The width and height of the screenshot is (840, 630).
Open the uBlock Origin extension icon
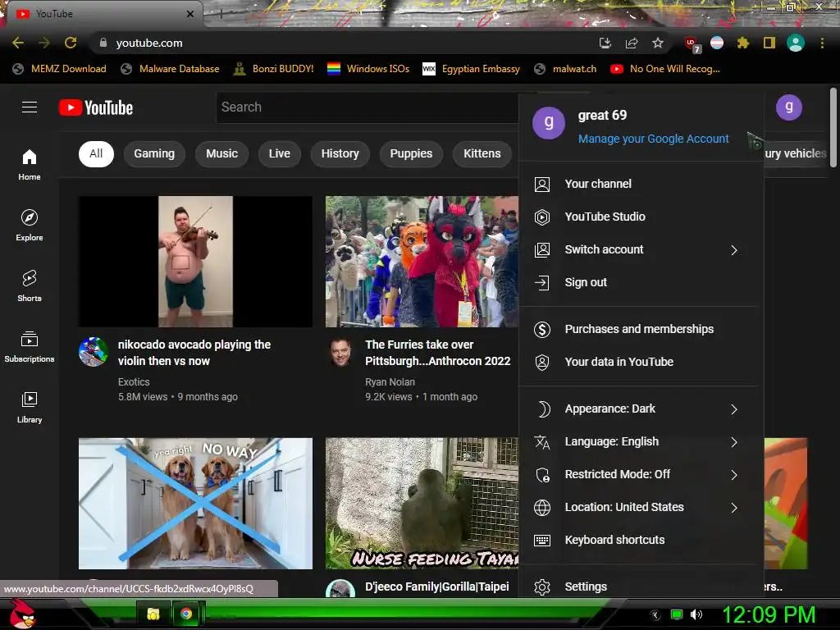point(692,44)
